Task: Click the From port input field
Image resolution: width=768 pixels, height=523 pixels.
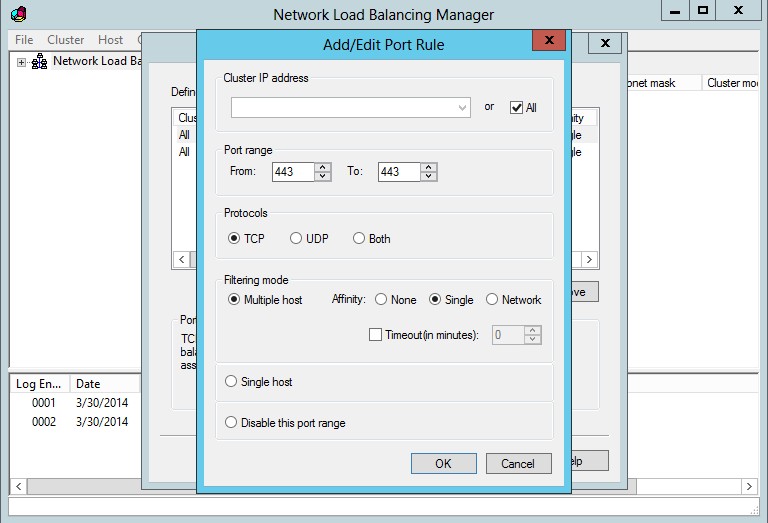Action: click(x=292, y=172)
